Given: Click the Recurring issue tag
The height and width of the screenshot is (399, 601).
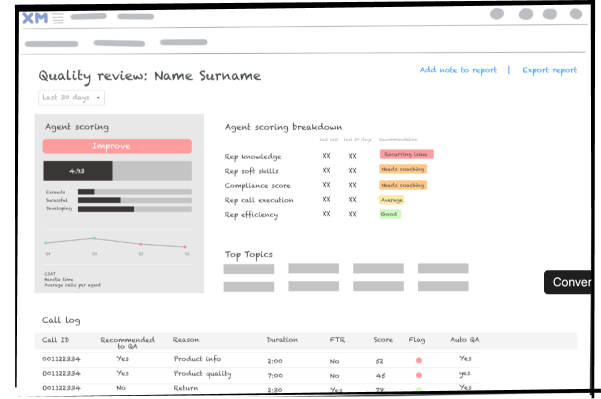Looking at the screenshot, I should click(406, 154).
